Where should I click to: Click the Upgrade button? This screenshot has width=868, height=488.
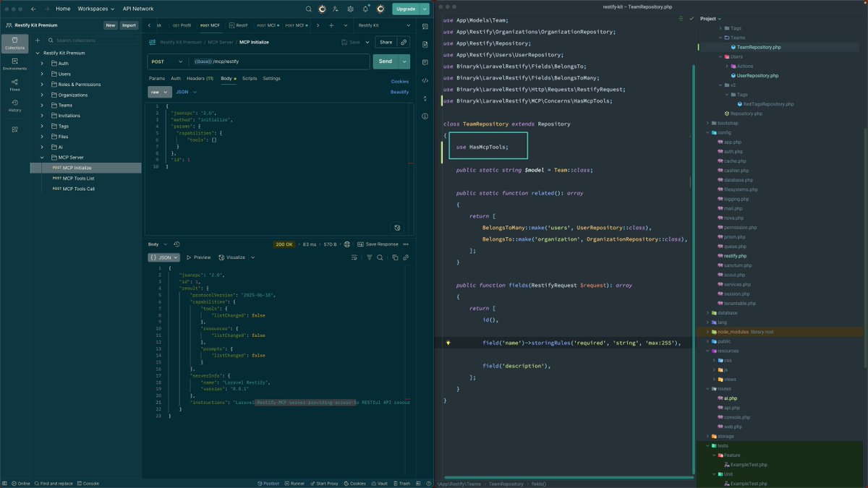405,9
